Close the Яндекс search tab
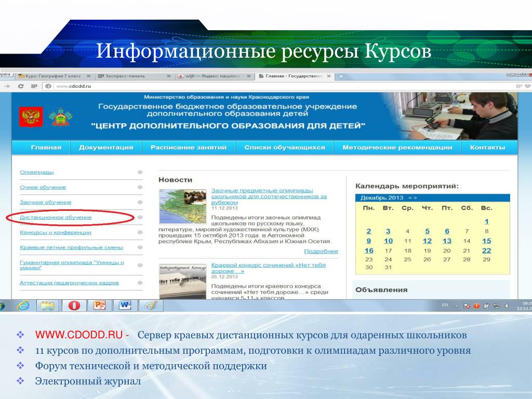 249,76
